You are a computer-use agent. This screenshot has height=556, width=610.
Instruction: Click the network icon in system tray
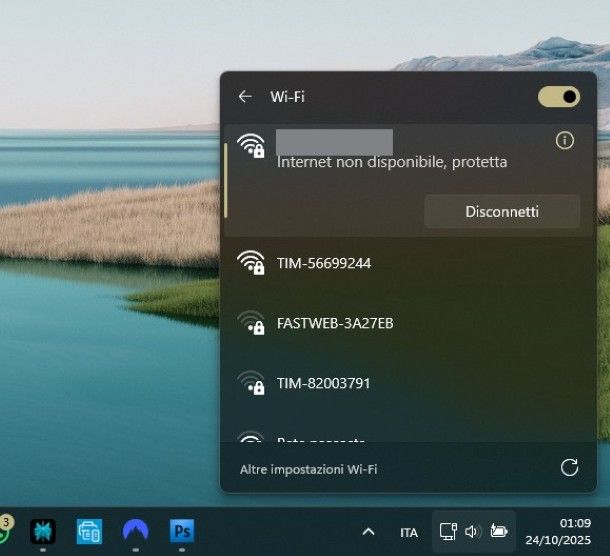(x=448, y=531)
